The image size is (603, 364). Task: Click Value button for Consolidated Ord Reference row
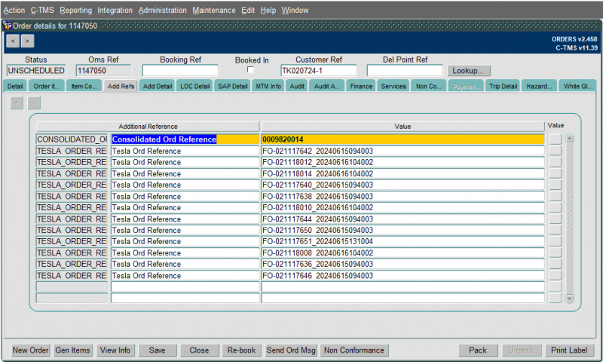[556, 139]
